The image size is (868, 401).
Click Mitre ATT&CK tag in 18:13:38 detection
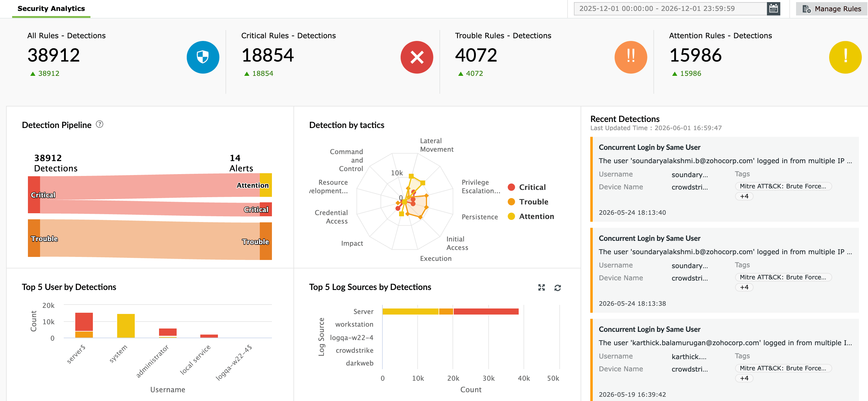pyautogui.click(x=783, y=277)
